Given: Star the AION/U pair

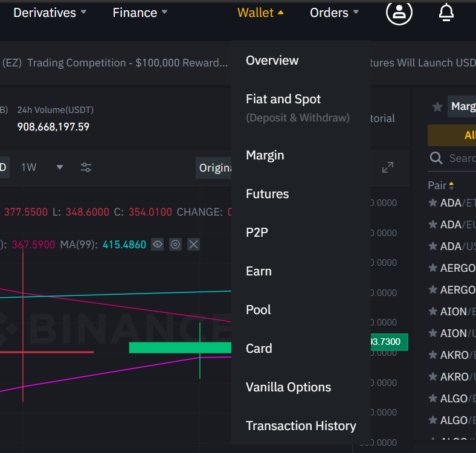Looking at the screenshot, I should tap(433, 333).
